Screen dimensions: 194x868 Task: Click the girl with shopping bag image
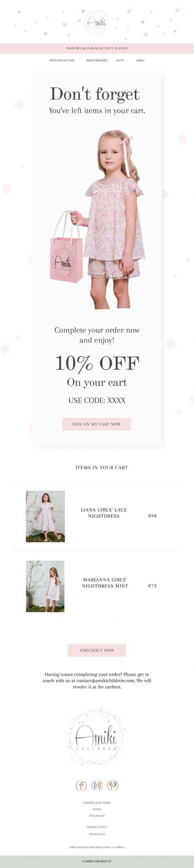click(x=97, y=220)
